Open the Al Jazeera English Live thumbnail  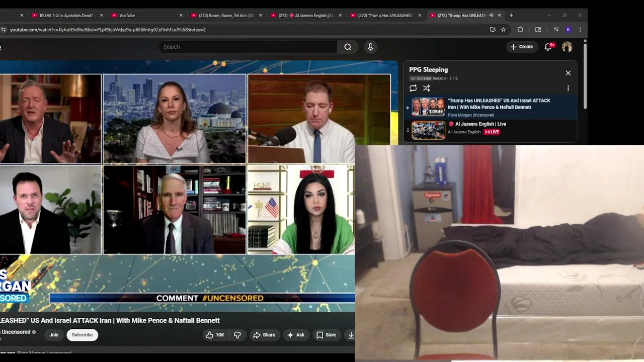(428, 130)
